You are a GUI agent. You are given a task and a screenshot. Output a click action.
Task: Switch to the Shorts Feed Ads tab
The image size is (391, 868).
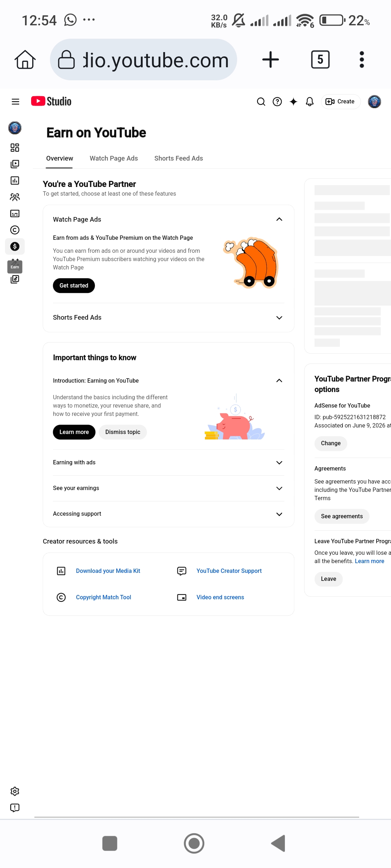tap(178, 158)
